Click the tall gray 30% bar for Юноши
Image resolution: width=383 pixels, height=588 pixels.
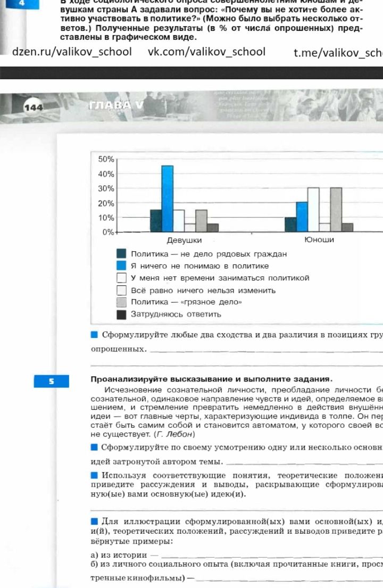[336, 210]
